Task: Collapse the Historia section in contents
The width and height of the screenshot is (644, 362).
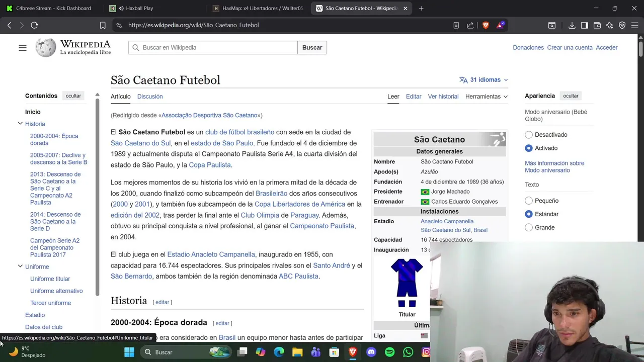Action: click(x=20, y=124)
